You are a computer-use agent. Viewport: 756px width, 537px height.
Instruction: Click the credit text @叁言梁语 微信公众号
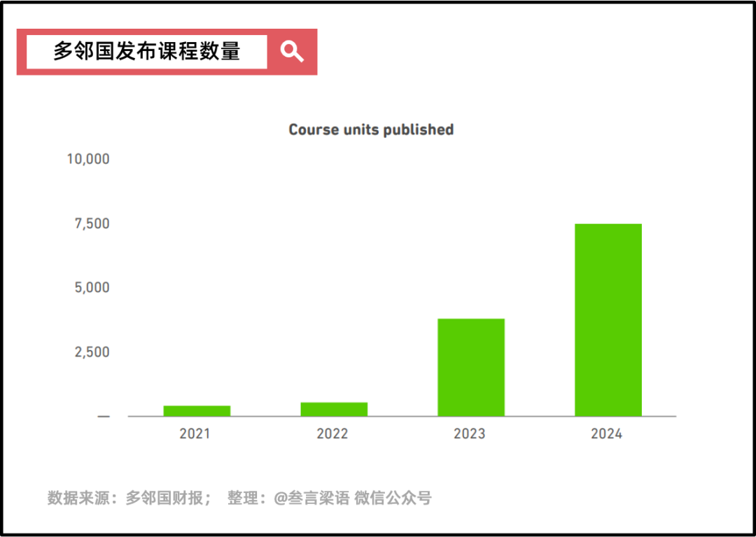coord(352,498)
